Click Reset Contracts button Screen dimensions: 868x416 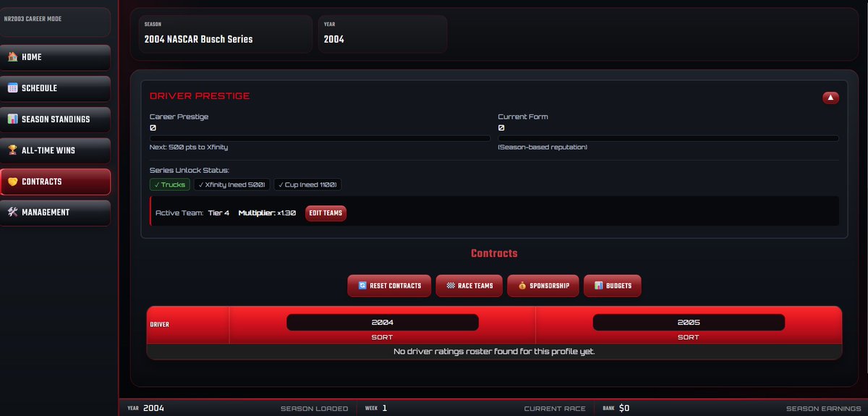tap(389, 286)
